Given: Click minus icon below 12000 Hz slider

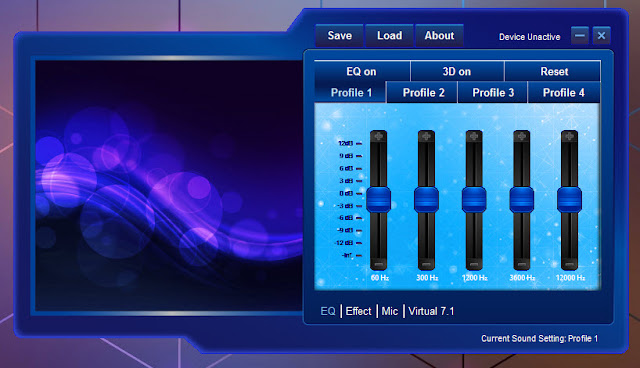Looking at the screenshot, I should pyautogui.click(x=569, y=264).
